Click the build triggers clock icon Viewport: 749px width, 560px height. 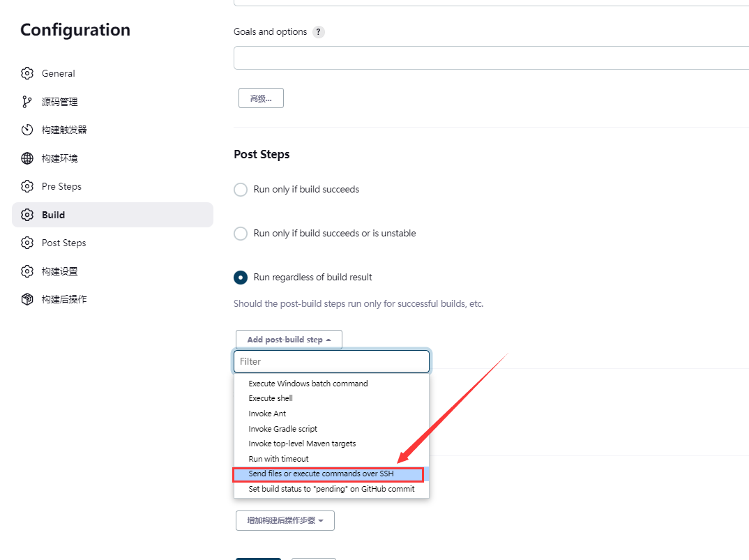27,130
